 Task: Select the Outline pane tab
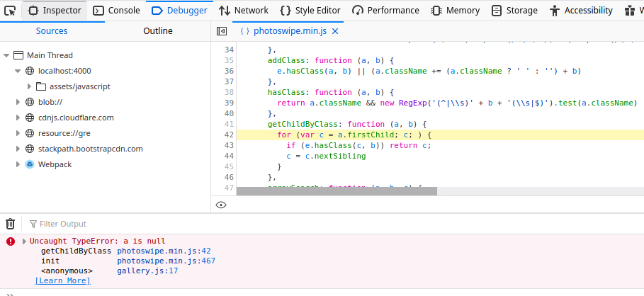158,31
